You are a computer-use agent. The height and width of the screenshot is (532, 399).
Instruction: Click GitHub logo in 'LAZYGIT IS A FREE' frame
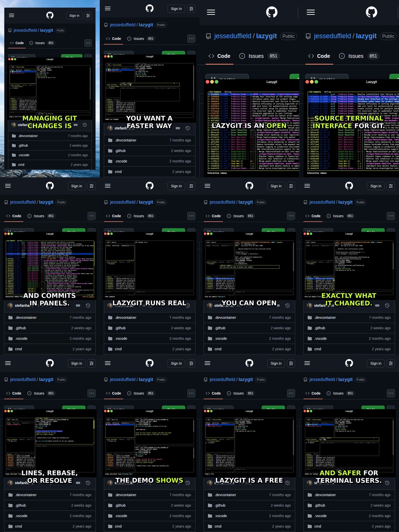[249, 363]
